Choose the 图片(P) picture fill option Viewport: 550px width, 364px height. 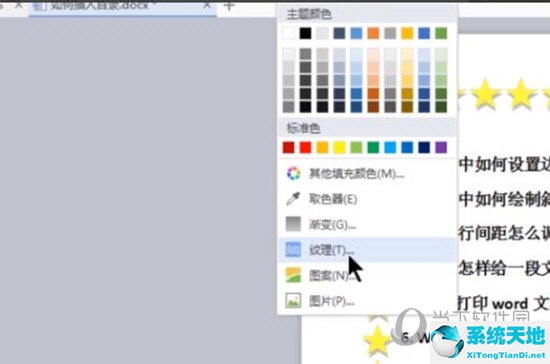click(367, 301)
